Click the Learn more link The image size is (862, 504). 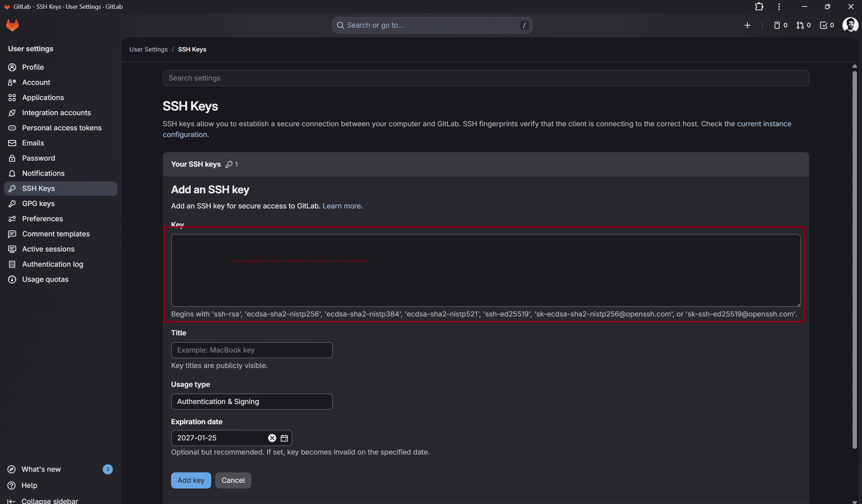tap(341, 206)
